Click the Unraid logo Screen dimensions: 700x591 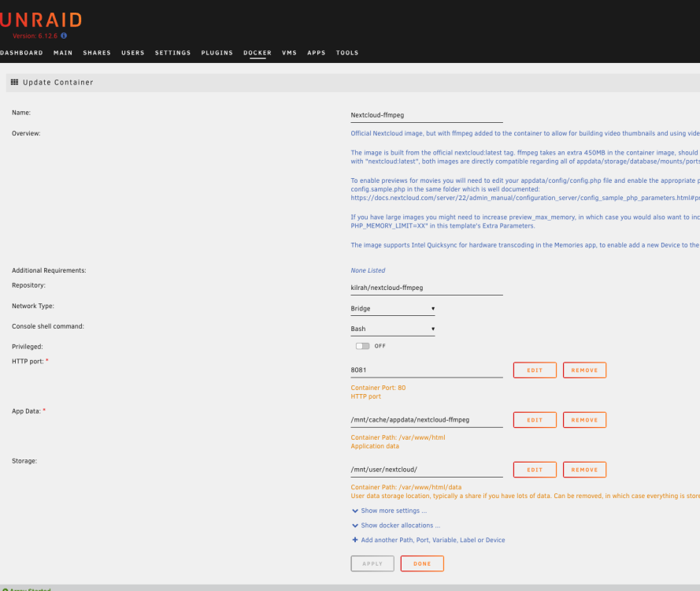click(41, 20)
